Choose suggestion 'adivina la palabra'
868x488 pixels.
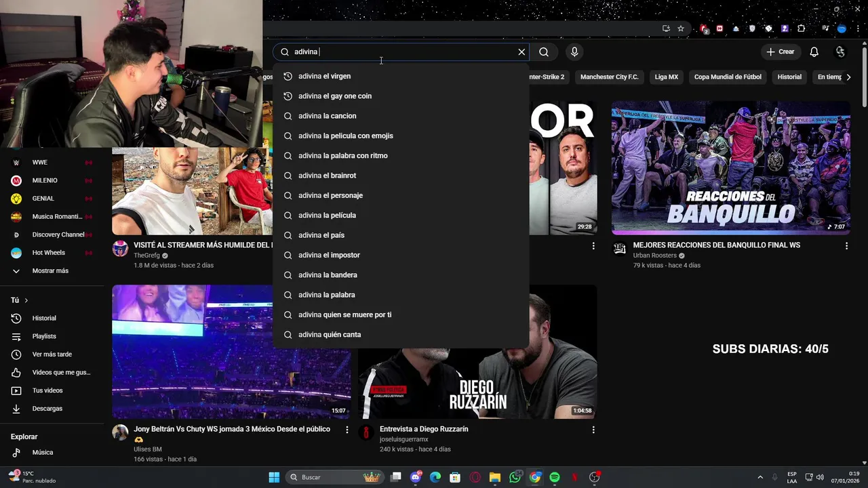[401, 295]
